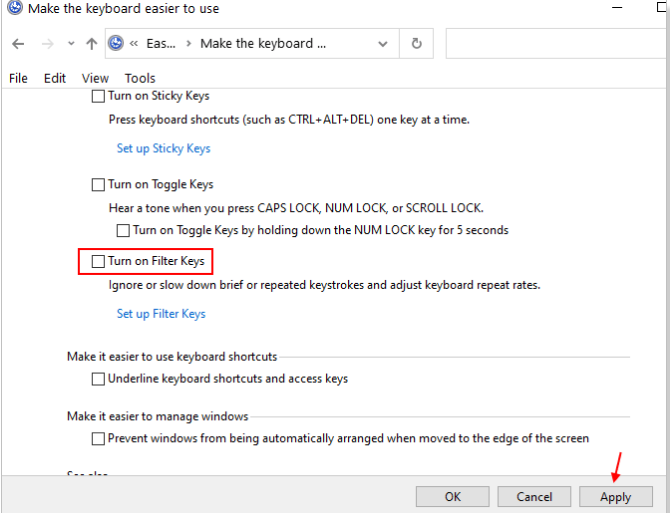
Task: Go back with the back arrow
Action: pyautogui.click(x=18, y=44)
